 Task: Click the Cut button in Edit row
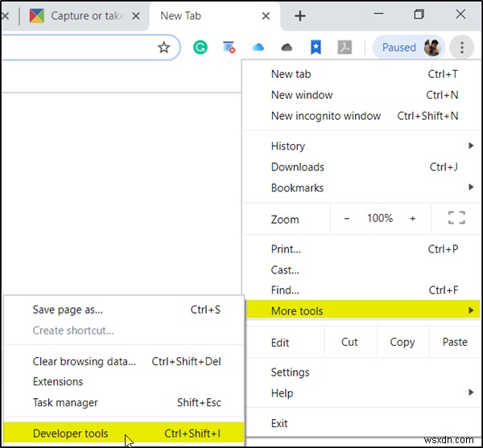(x=349, y=342)
